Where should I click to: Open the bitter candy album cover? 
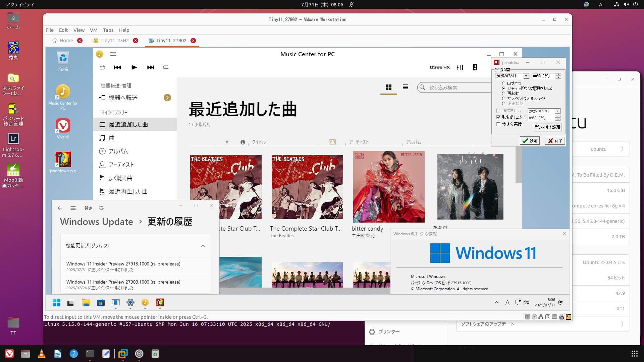pyautogui.click(x=389, y=187)
